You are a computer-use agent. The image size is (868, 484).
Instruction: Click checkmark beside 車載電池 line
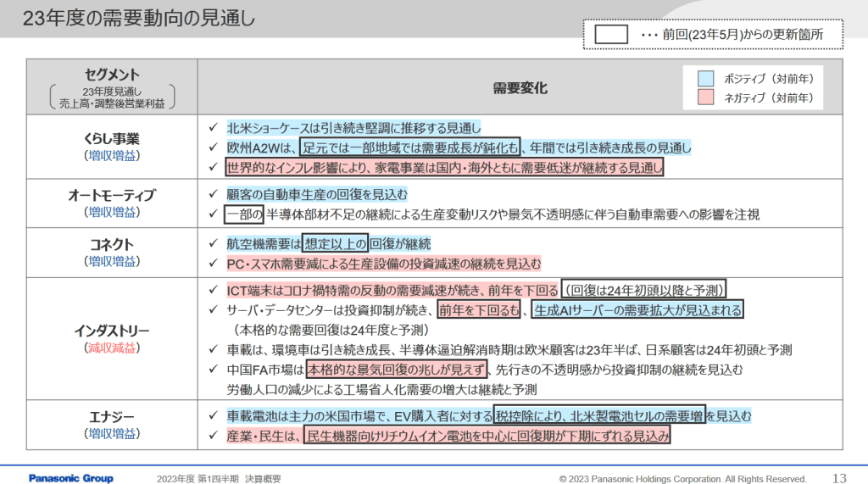click(213, 416)
